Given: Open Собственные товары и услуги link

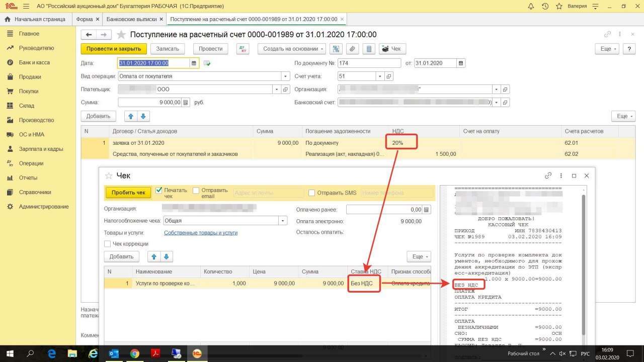Looking at the screenshot, I should click(201, 233).
